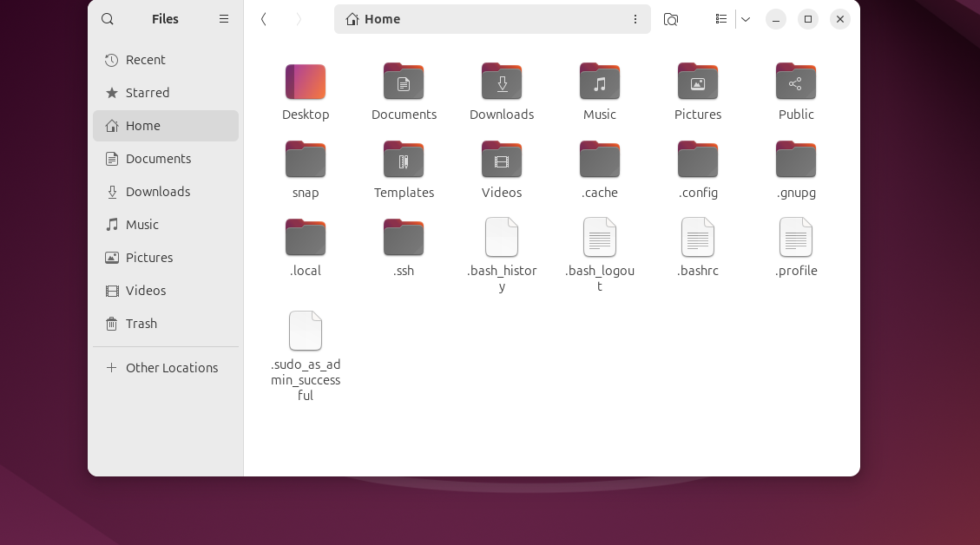Go back with the left arrow
This screenshot has height=545, width=980.
click(264, 19)
